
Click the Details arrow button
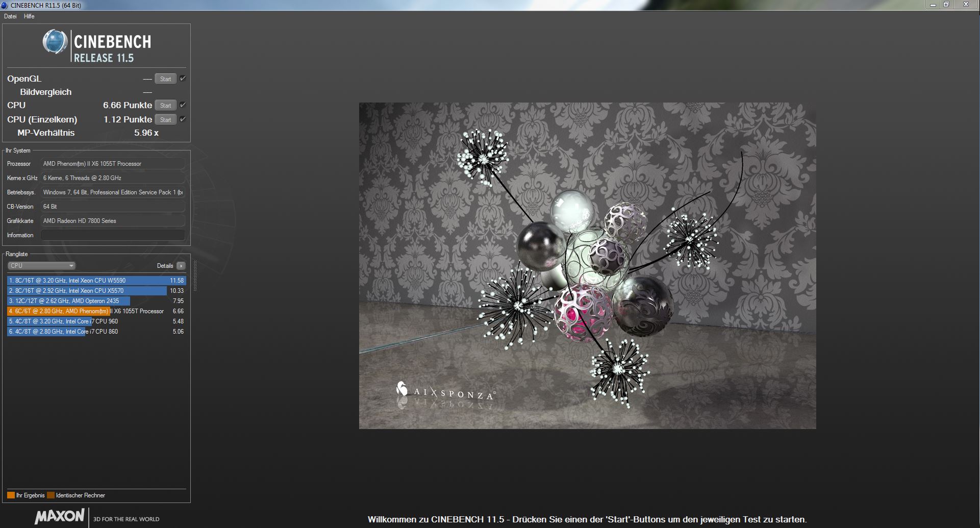click(181, 266)
